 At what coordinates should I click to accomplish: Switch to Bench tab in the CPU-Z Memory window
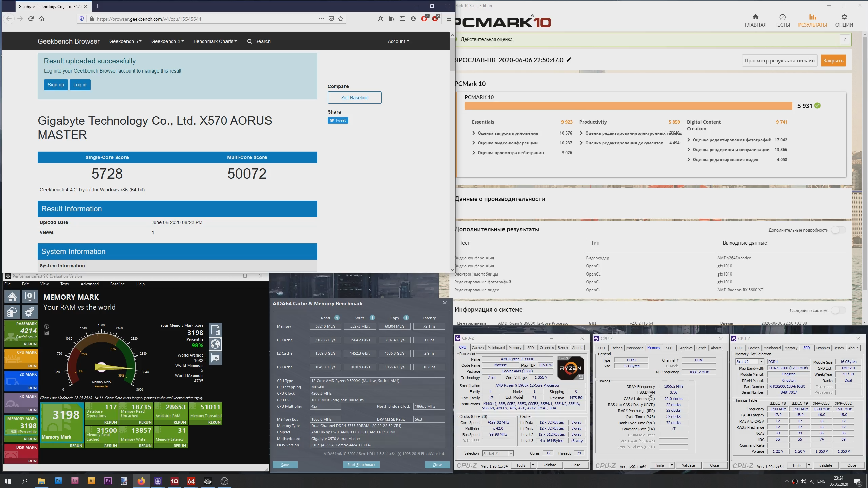click(701, 348)
